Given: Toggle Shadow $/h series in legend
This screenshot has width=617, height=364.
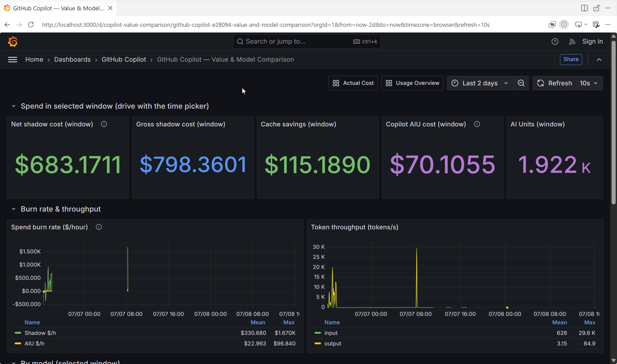Looking at the screenshot, I should (40, 333).
